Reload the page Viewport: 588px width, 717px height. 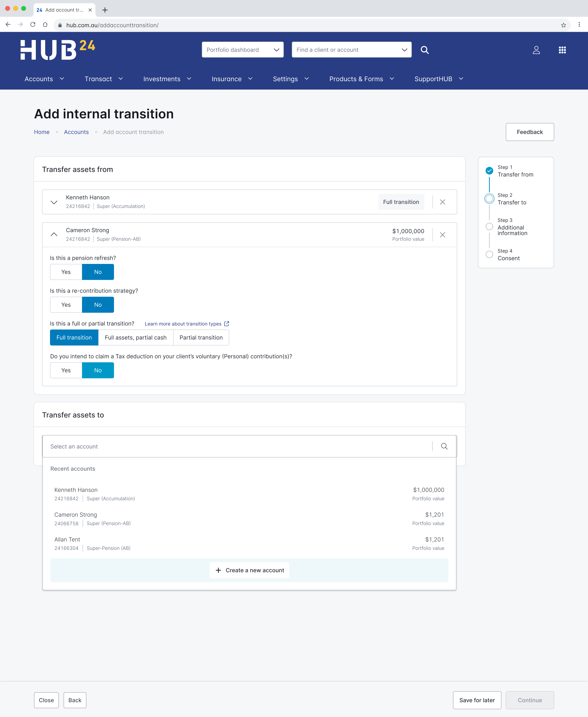click(x=33, y=25)
